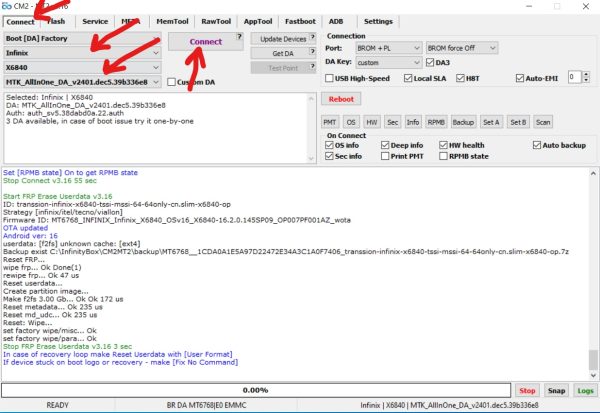Image resolution: width=600 pixels, height=413 pixels.
Task: Open help icon beside Connect button
Action: point(239,36)
